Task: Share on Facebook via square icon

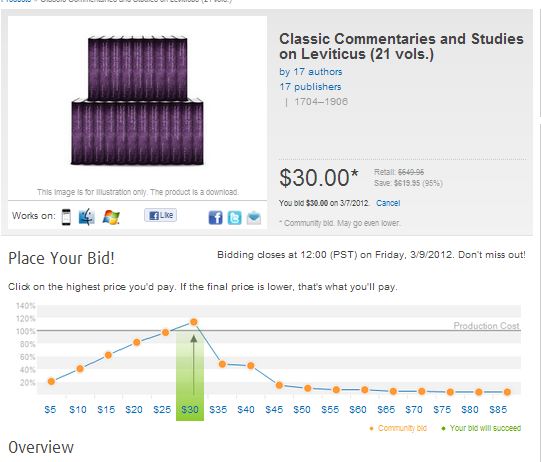Action: (x=216, y=218)
